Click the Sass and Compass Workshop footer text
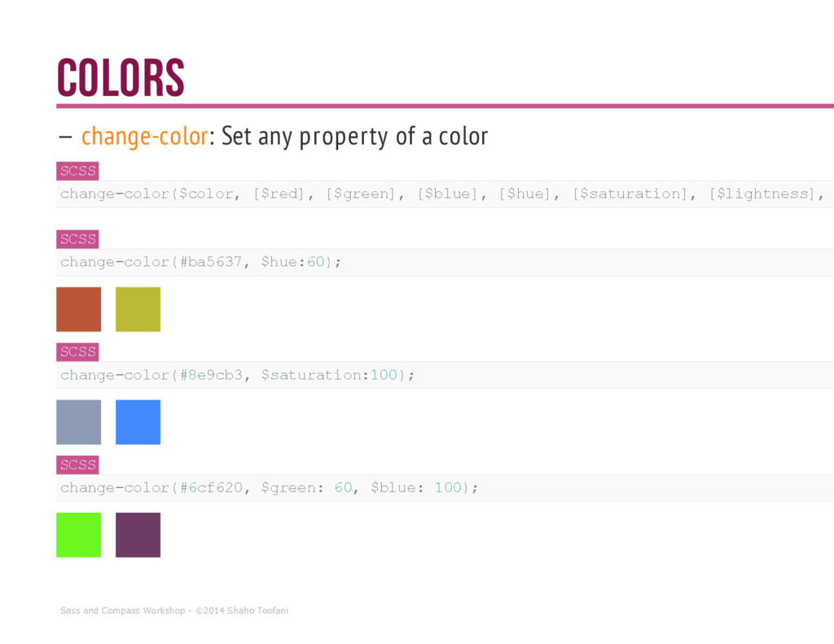Screen dimensions: 834x644 (174, 611)
